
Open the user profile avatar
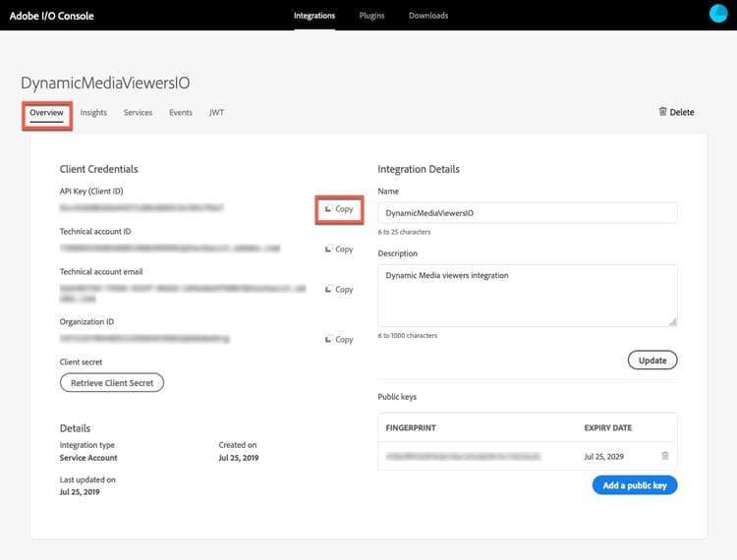click(718, 14)
